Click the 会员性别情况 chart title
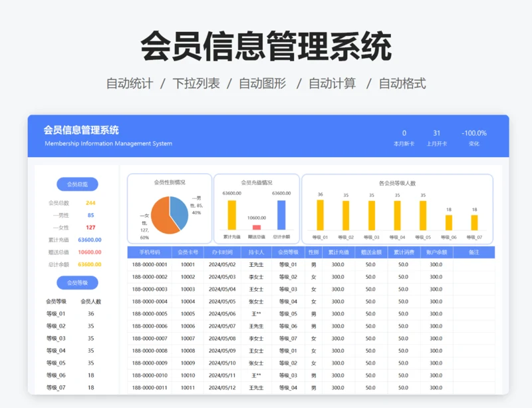532x408 pixels. (x=170, y=182)
